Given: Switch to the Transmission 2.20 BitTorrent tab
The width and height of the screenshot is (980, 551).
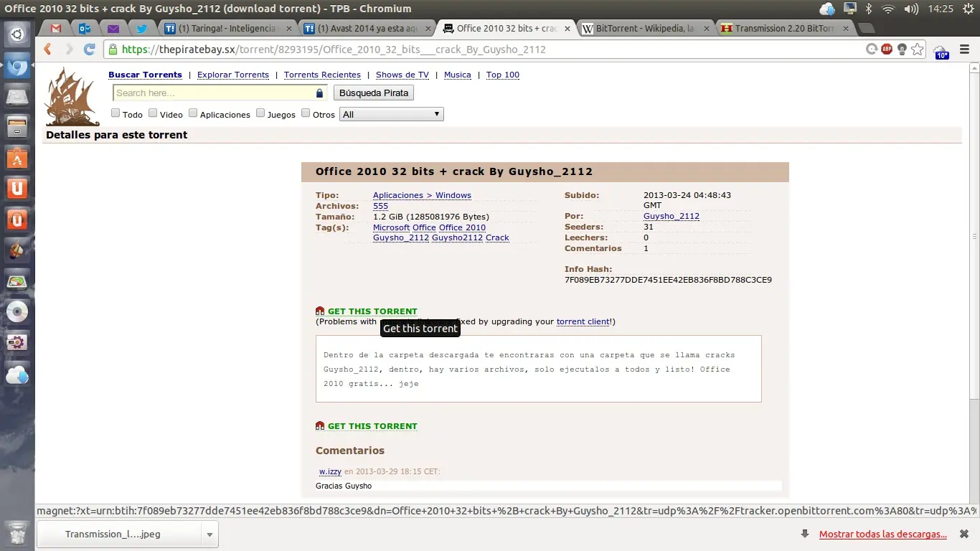Looking at the screenshot, I should (x=784, y=29).
